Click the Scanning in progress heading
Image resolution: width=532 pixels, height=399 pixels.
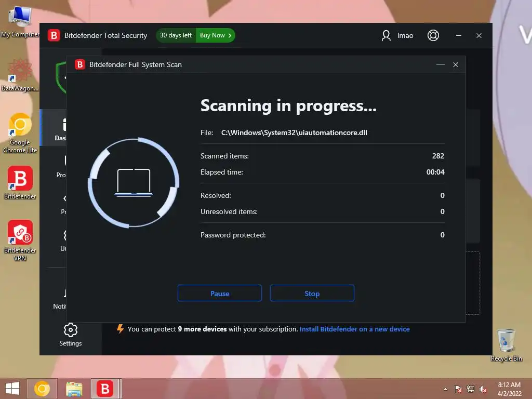pyautogui.click(x=288, y=106)
